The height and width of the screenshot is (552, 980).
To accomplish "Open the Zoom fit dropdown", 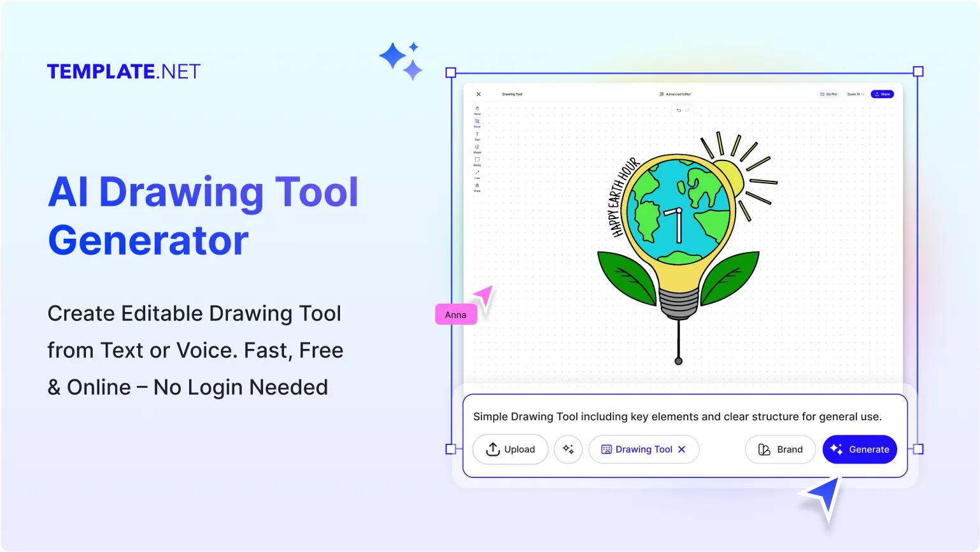I will [x=856, y=94].
